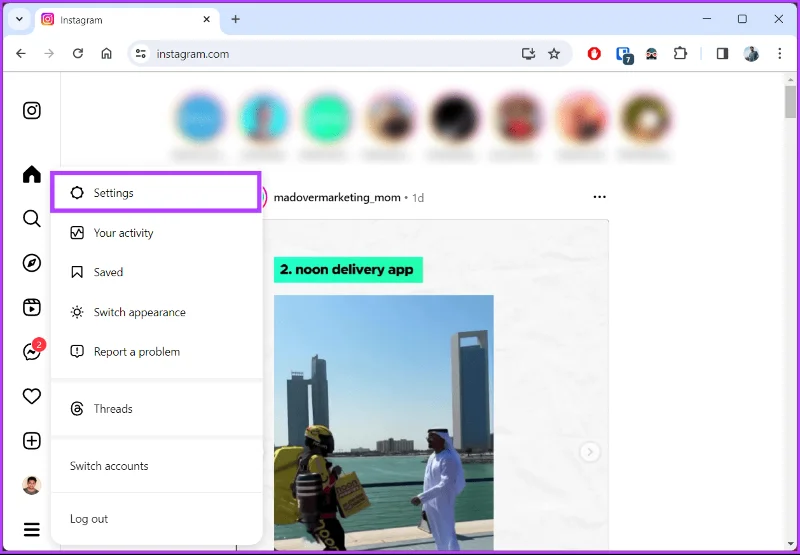Click scrollbar down arrow

pyautogui.click(x=790, y=544)
